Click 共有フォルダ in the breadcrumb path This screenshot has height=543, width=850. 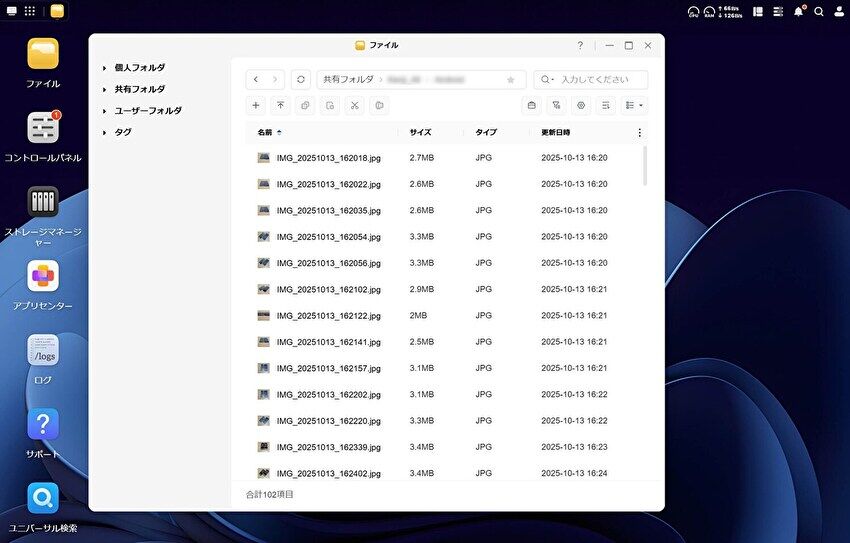coord(347,79)
